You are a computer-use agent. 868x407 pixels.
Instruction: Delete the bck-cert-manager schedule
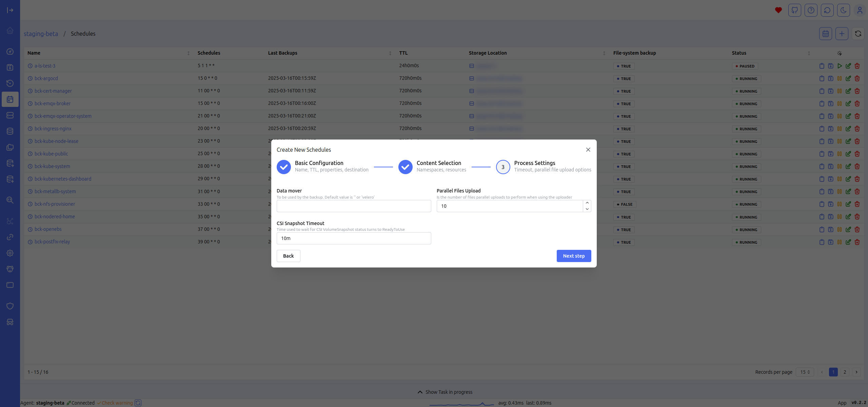click(857, 91)
